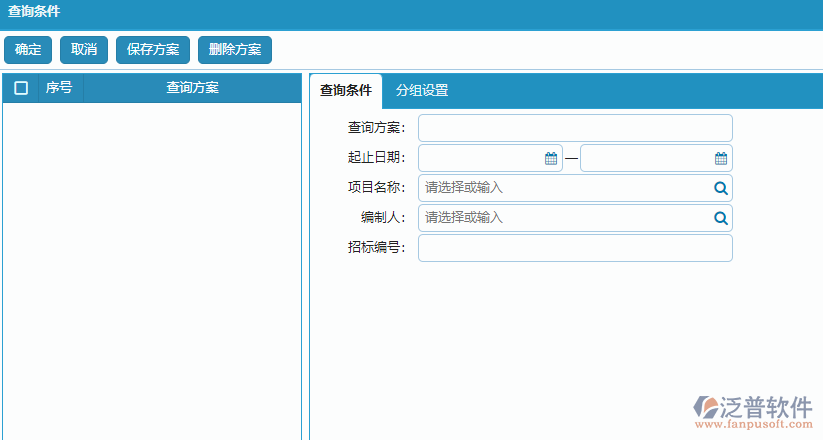The image size is (823, 440).
Task: Tick the select-all checkbox in table header
Action: (x=21, y=88)
